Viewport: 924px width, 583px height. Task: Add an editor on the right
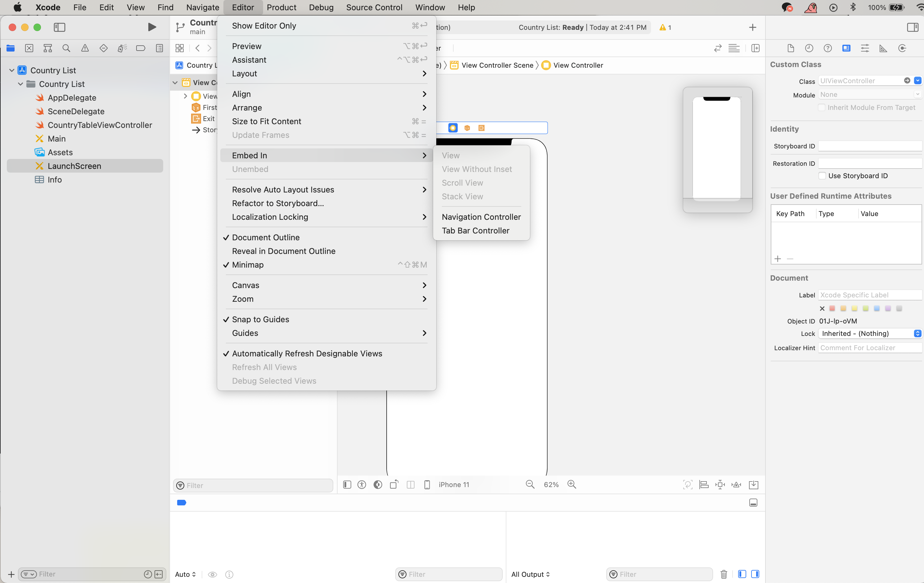755,48
